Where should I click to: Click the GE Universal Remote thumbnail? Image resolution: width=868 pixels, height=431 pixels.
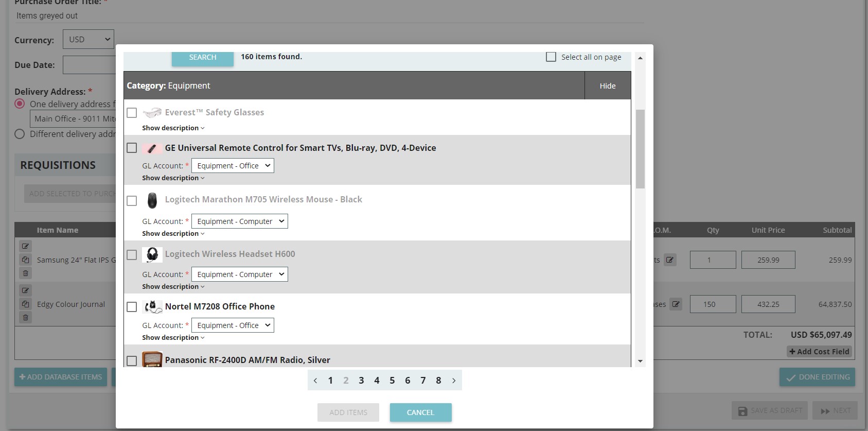click(x=152, y=148)
